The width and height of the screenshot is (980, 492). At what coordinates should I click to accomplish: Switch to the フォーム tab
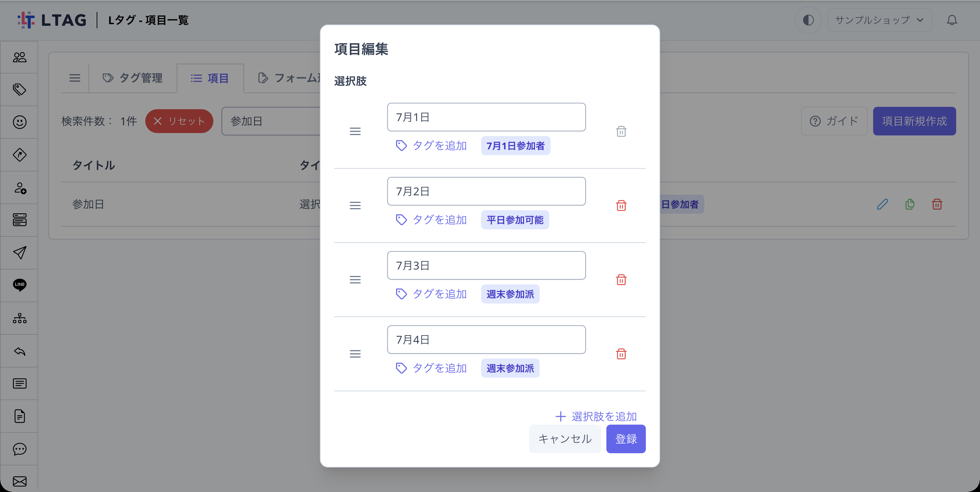click(x=289, y=78)
